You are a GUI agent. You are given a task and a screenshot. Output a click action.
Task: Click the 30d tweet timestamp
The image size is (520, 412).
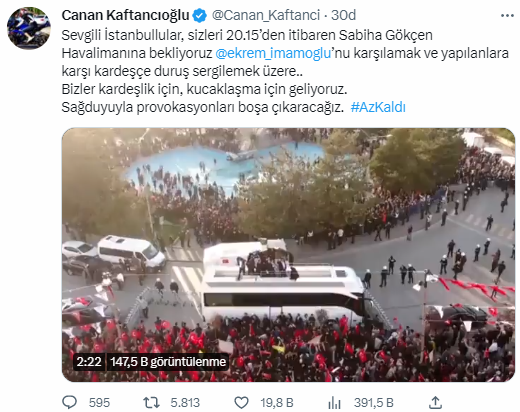coord(343,15)
